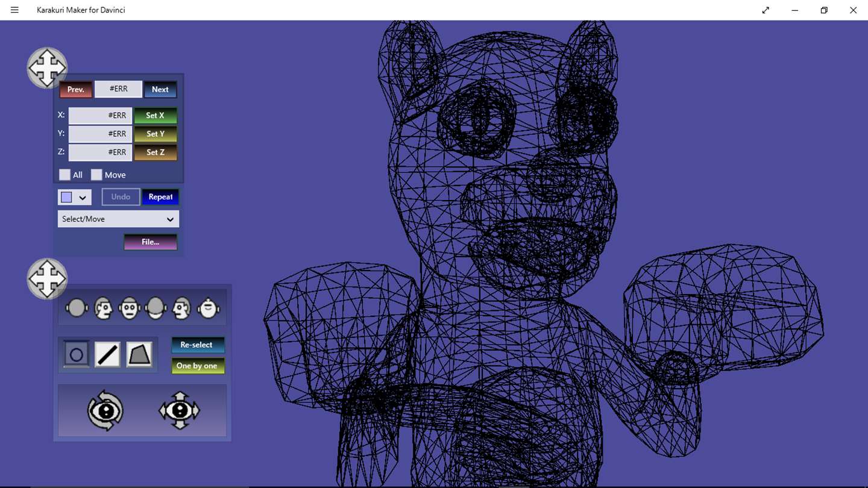Click the Re-select button
This screenshot has width=868, height=488.
[198, 345]
